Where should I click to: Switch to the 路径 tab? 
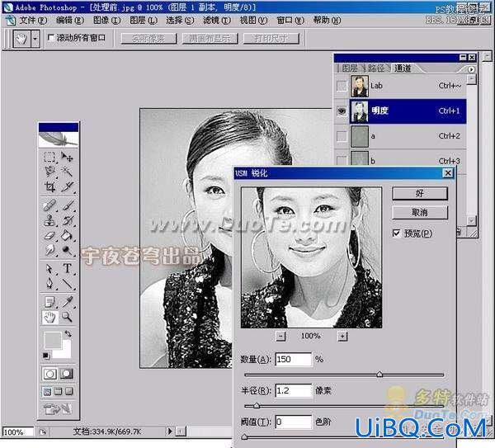[x=376, y=68]
